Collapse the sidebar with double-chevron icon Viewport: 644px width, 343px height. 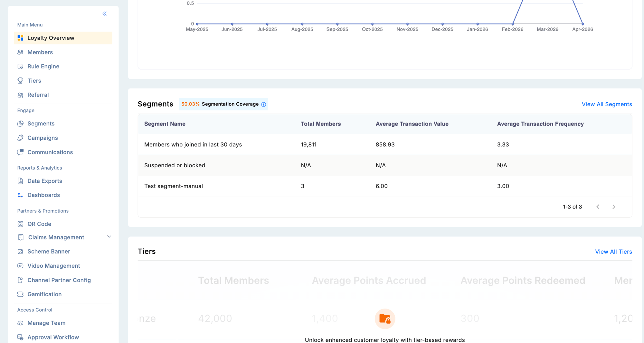click(105, 14)
